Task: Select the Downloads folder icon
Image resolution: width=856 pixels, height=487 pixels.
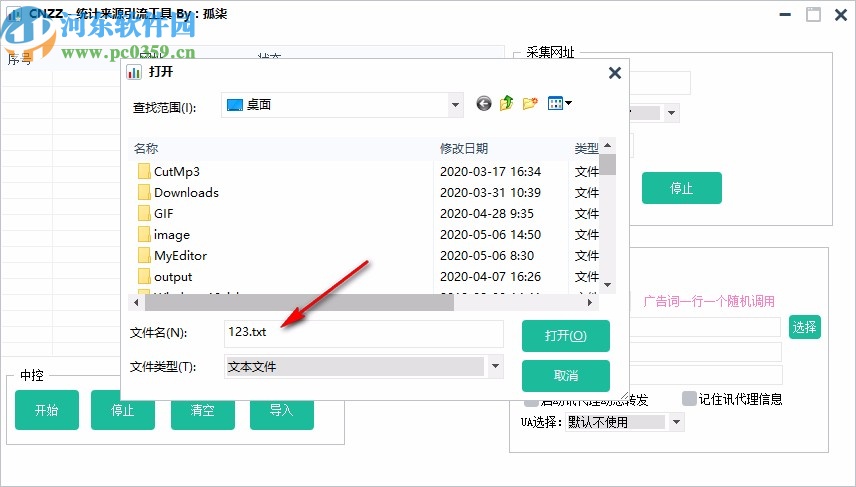Action: tap(144, 192)
